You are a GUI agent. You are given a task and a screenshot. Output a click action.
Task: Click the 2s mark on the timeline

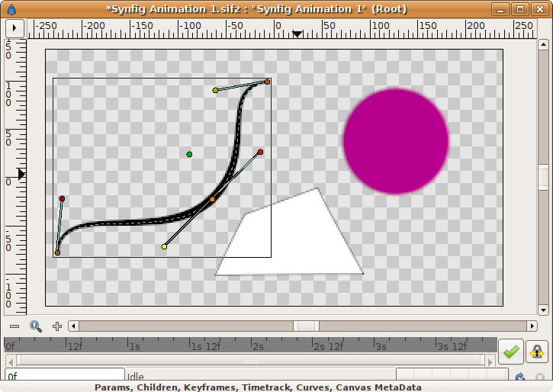click(x=258, y=346)
